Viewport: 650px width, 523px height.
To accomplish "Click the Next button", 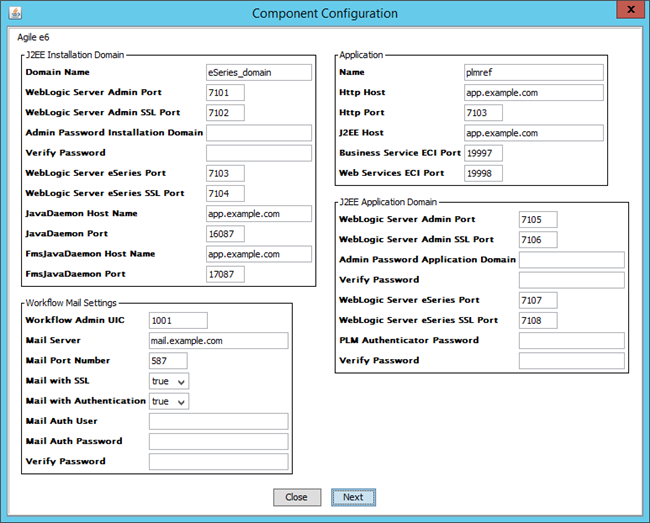I will pos(353,497).
